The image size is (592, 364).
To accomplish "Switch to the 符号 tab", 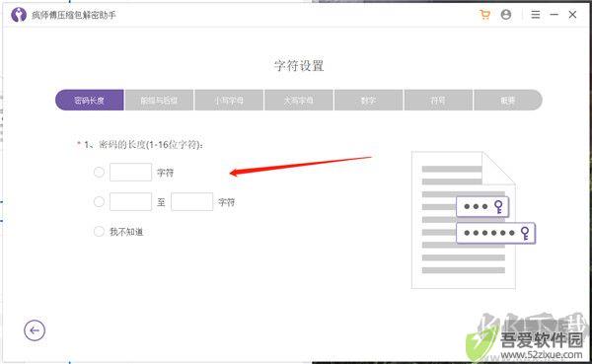I will click(x=438, y=100).
